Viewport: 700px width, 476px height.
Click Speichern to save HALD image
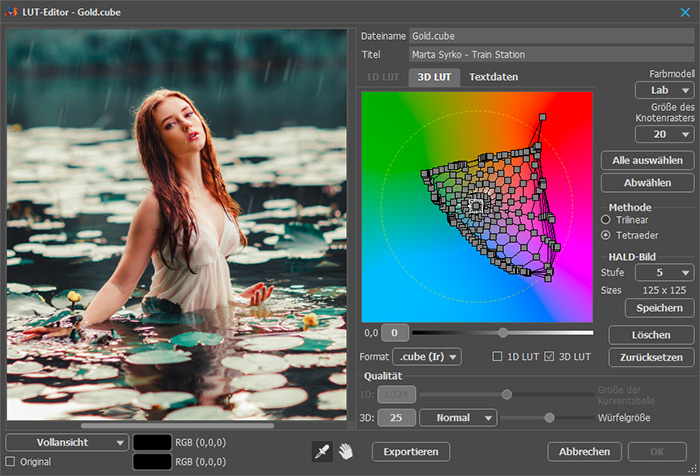click(659, 308)
